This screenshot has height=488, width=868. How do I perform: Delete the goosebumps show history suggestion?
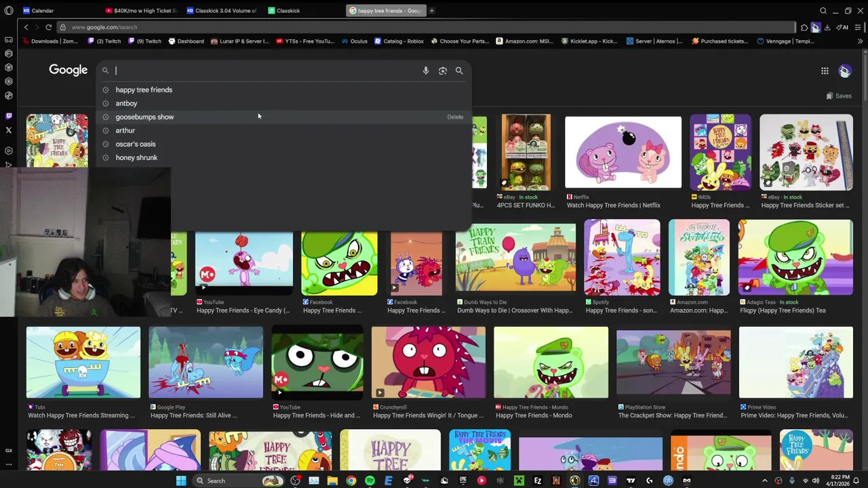(x=455, y=117)
